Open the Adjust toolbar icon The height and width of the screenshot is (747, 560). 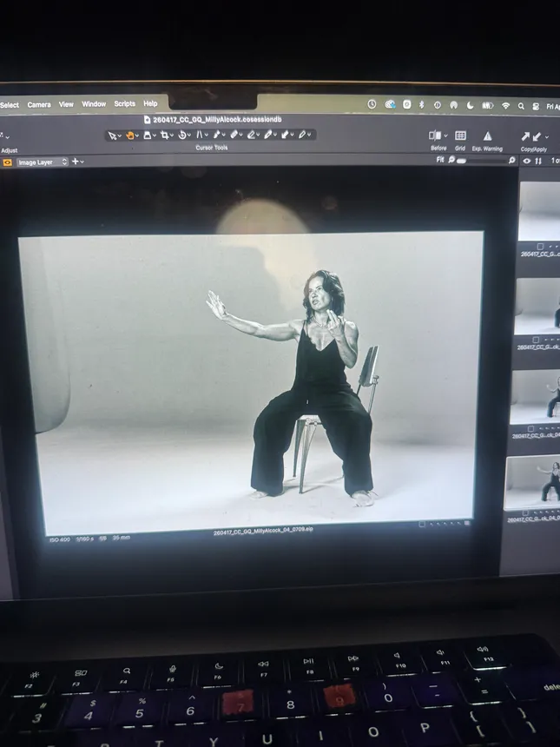click(2, 136)
